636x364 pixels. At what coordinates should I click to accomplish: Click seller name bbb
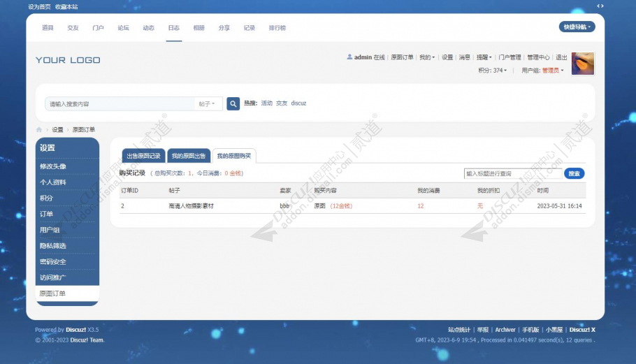click(284, 206)
